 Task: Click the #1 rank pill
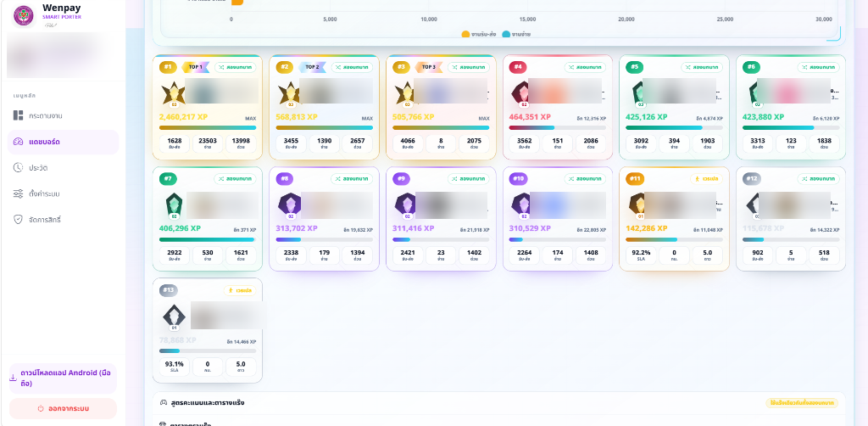pyautogui.click(x=169, y=67)
